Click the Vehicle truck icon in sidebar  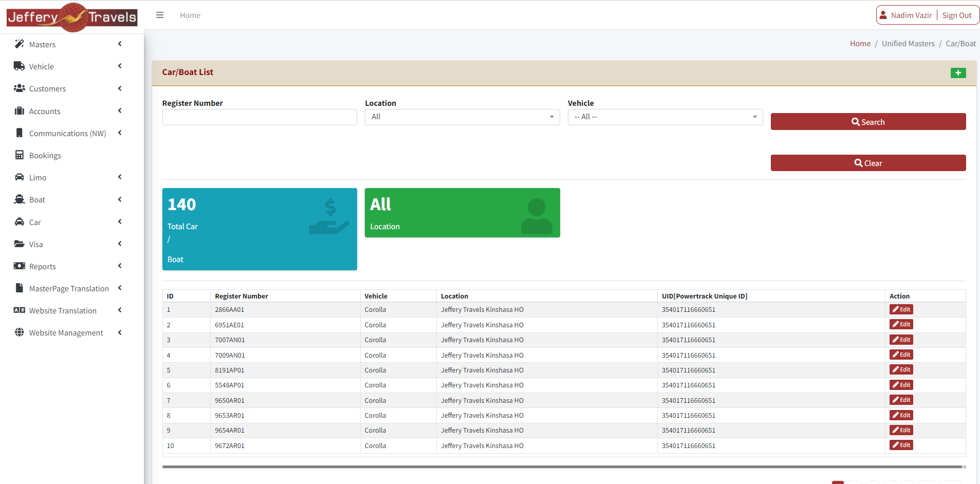pos(20,66)
